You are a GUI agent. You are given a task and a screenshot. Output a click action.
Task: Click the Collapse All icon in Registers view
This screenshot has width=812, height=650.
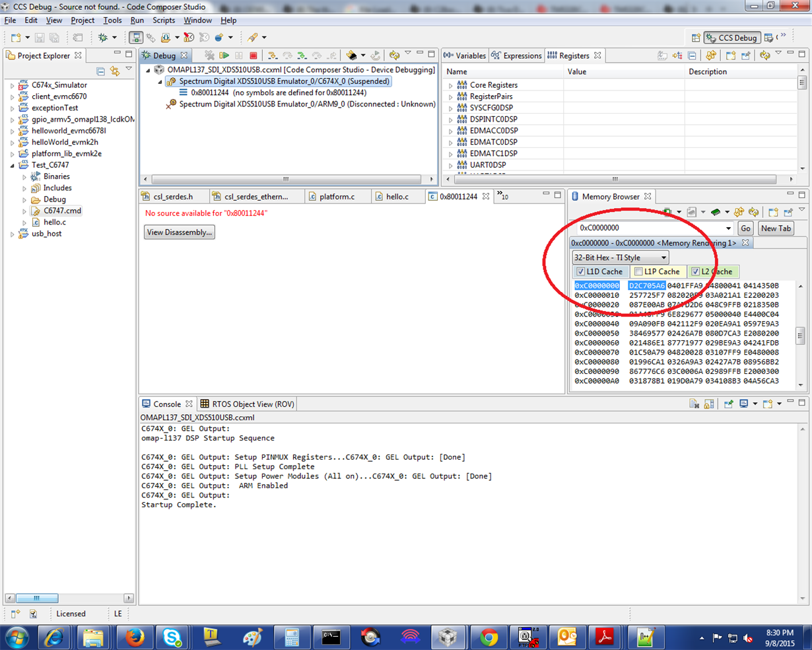coord(692,55)
